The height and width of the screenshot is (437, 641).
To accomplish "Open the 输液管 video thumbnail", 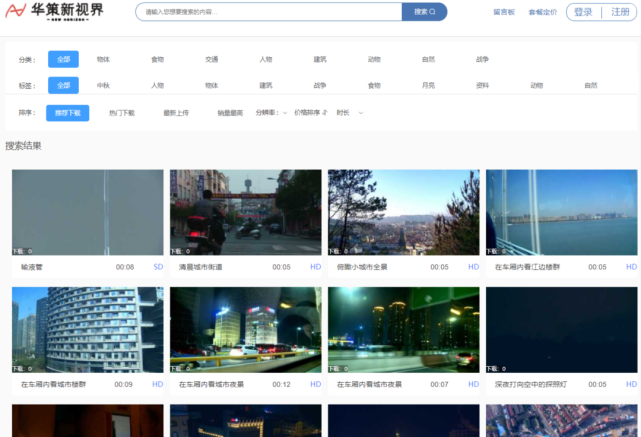I will coord(87,213).
